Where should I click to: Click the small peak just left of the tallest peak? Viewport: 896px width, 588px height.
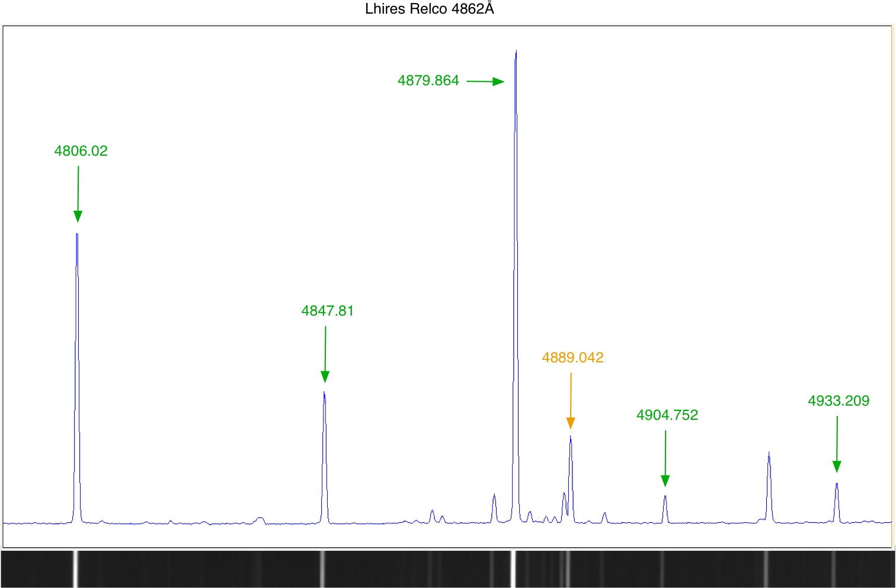pyautogui.click(x=494, y=495)
